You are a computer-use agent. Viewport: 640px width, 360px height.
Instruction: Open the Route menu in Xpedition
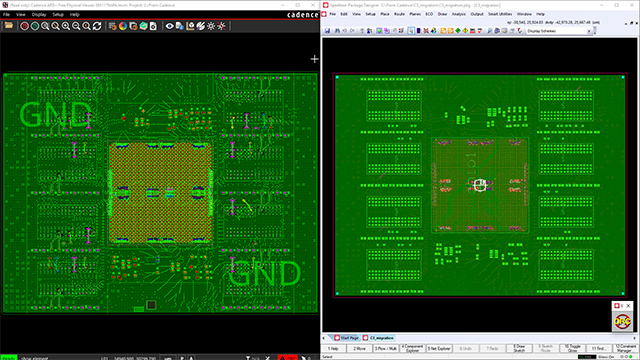tap(399, 14)
